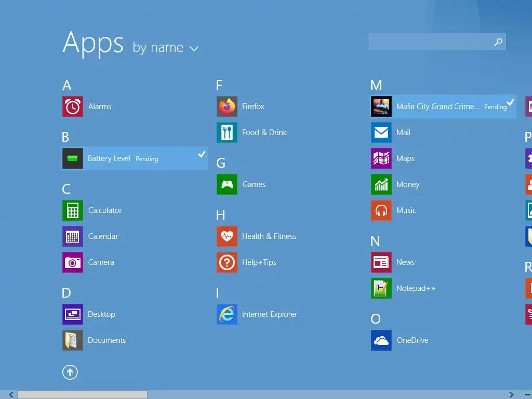Select the Battery Level app icon

pyautogui.click(x=73, y=158)
